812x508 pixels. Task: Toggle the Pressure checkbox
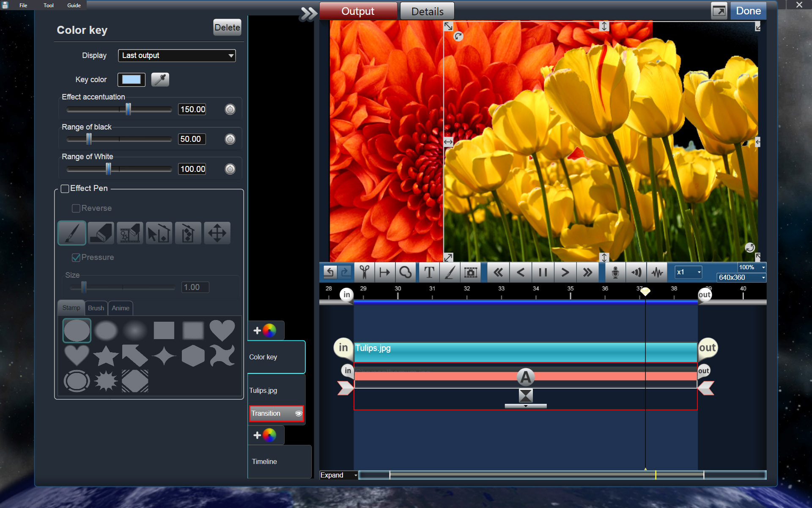tap(76, 257)
